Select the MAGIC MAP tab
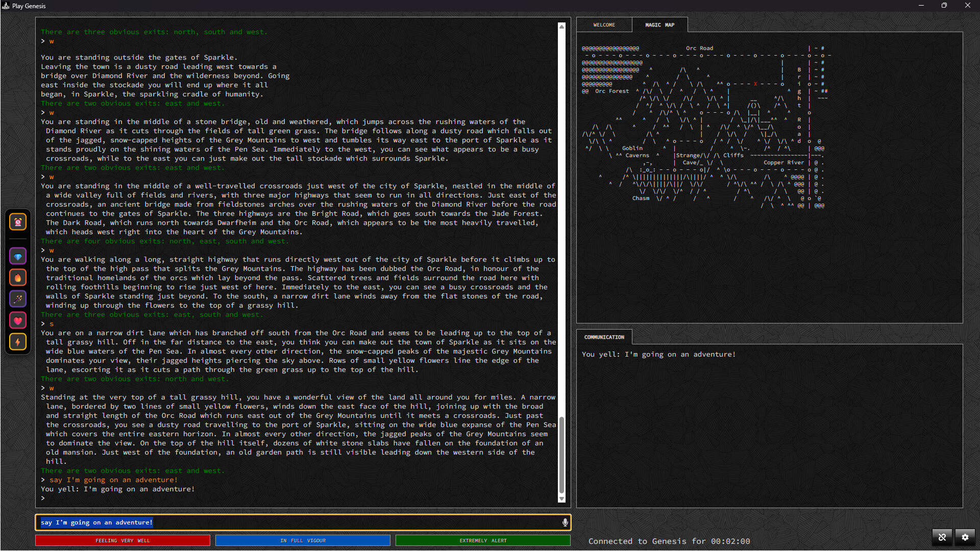980x551 pixels. 659,25
